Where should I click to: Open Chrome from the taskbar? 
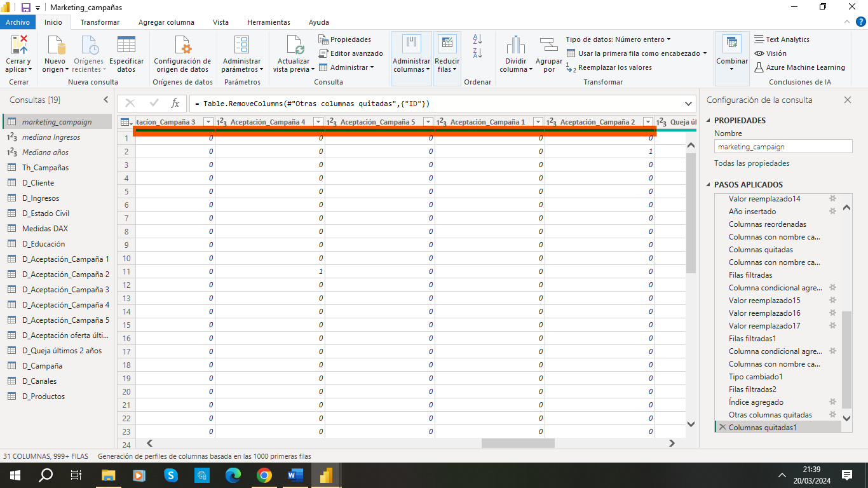tap(264, 475)
